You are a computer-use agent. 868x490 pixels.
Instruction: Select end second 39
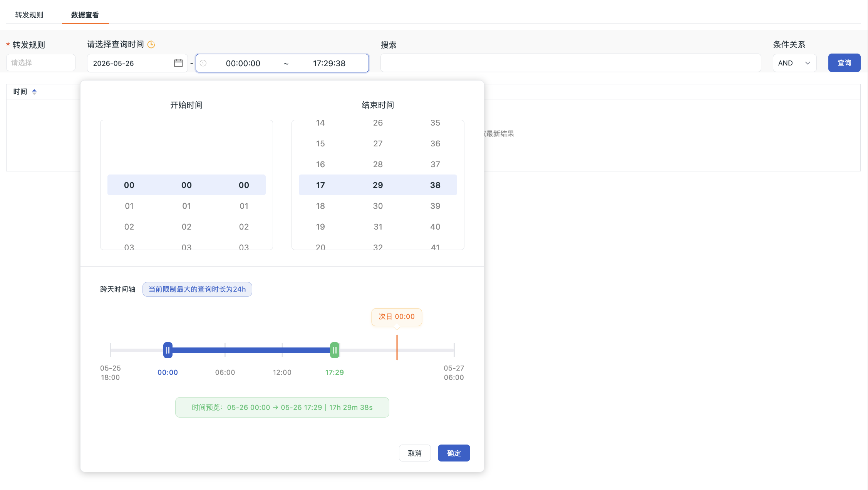pyautogui.click(x=435, y=206)
